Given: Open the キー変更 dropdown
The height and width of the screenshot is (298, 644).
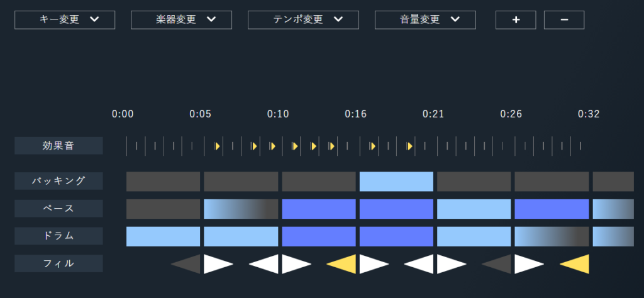Looking at the screenshot, I should click(x=65, y=19).
